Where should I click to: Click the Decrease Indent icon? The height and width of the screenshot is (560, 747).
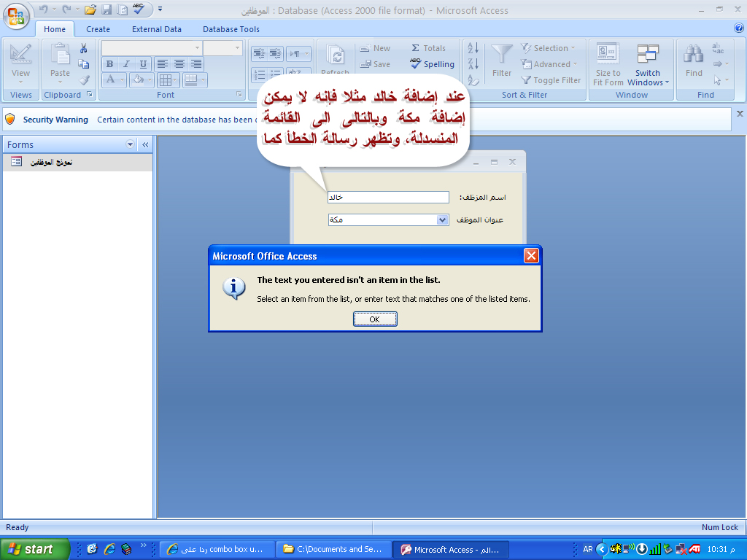259,52
